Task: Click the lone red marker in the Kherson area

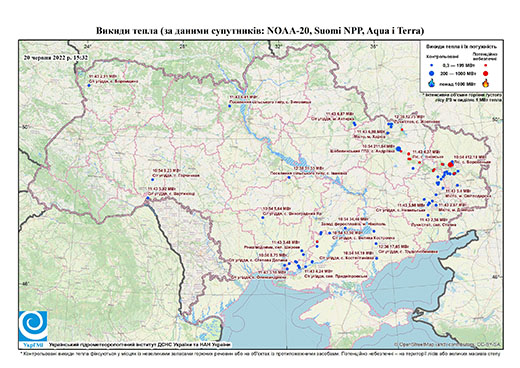Action: coord(317,241)
